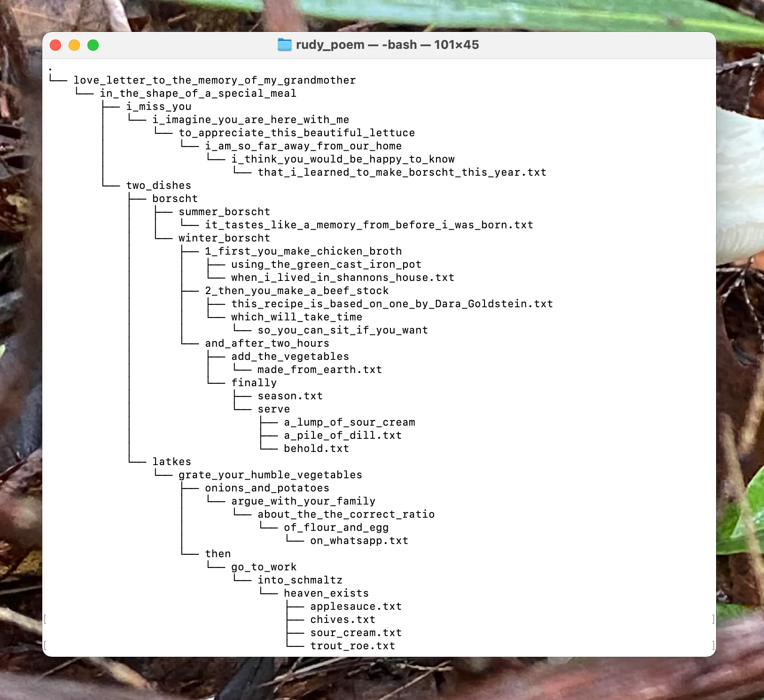This screenshot has width=764, height=700.
Task: Click 'on_whatsapp.txt' file name
Action: point(359,541)
